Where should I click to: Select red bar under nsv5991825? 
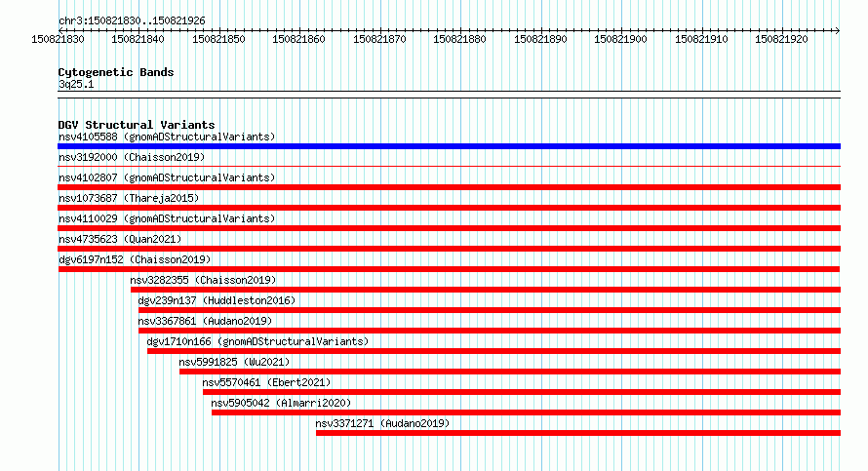point(510,372)
